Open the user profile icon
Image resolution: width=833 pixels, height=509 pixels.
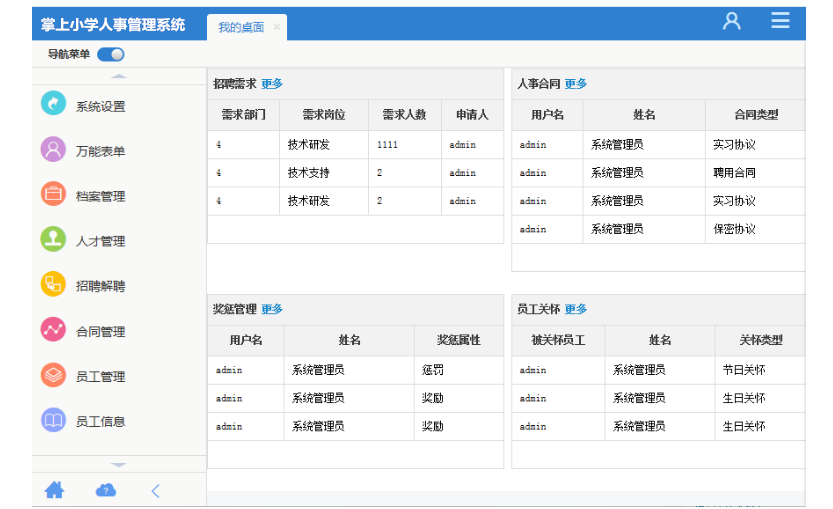pos(732,21)
